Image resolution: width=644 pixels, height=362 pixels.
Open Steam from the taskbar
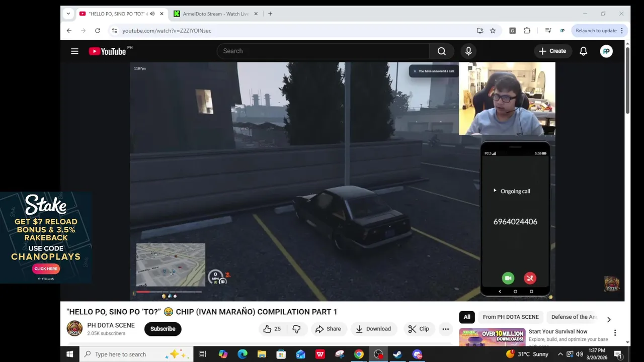tap(397, 354)
